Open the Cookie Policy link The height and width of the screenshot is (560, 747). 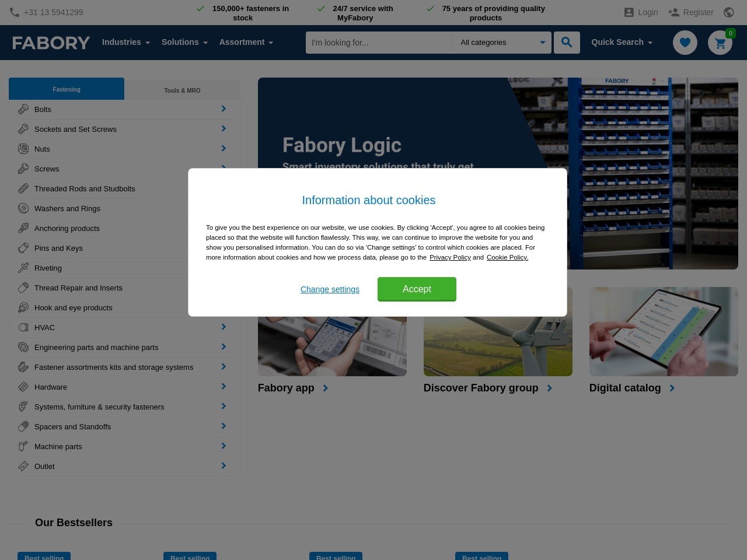(507, 257)
